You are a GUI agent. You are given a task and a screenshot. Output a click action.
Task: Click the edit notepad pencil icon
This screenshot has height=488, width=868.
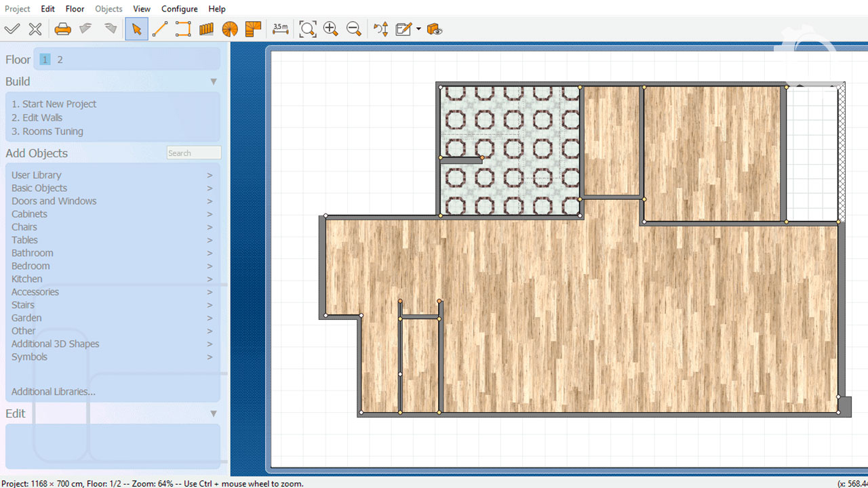404,29
